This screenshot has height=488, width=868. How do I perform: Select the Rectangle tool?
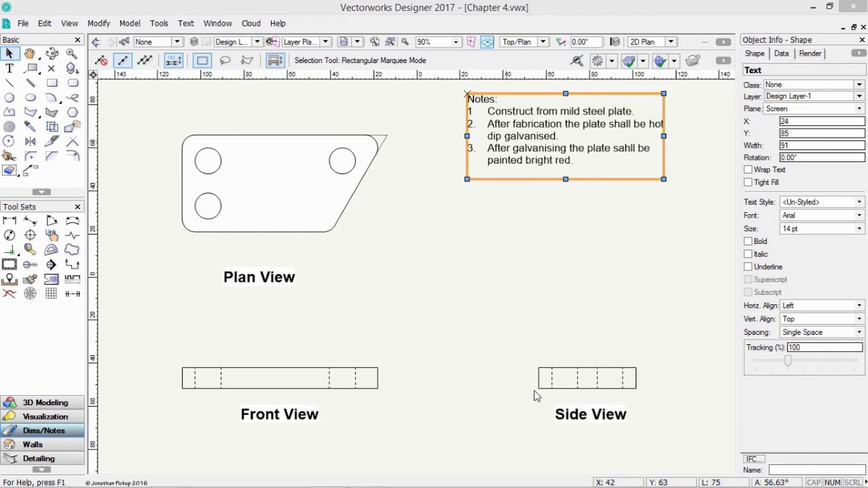[x=51, y=83]
